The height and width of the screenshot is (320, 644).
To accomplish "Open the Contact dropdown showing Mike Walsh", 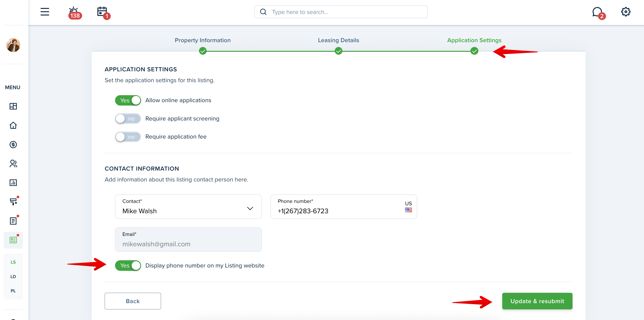I will coord(188,207).
